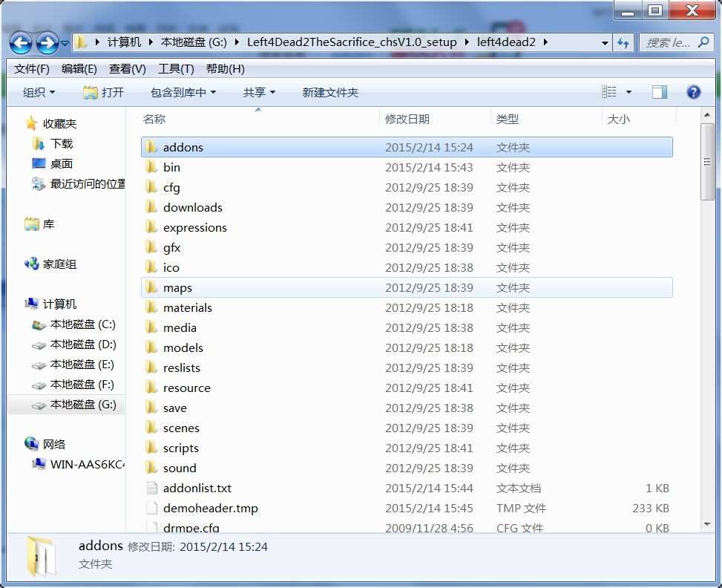
Task: Toggle the preview pane icon
Action: click(x=660, y=92)
